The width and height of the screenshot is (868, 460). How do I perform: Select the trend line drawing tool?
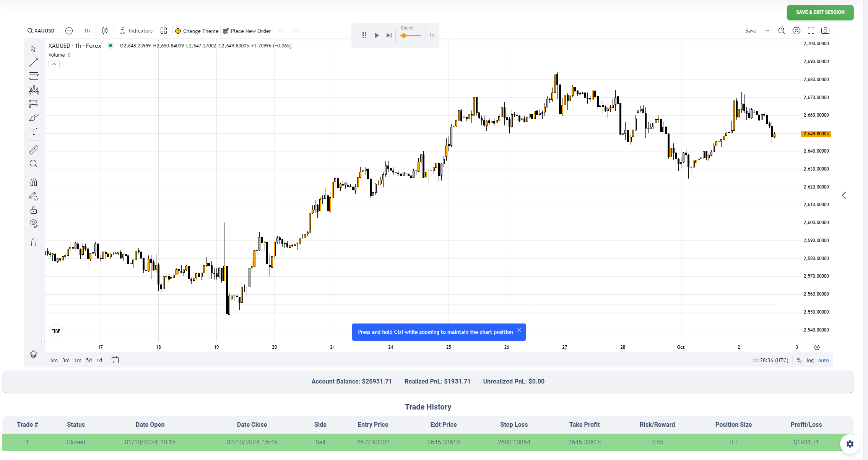tap(33, 62)
